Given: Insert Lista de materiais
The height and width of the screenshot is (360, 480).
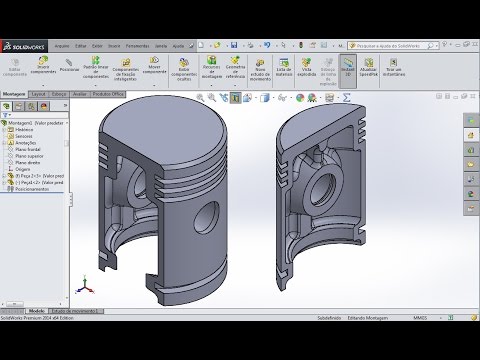Looking at the screenshot, I should click(x=284, y=67).
